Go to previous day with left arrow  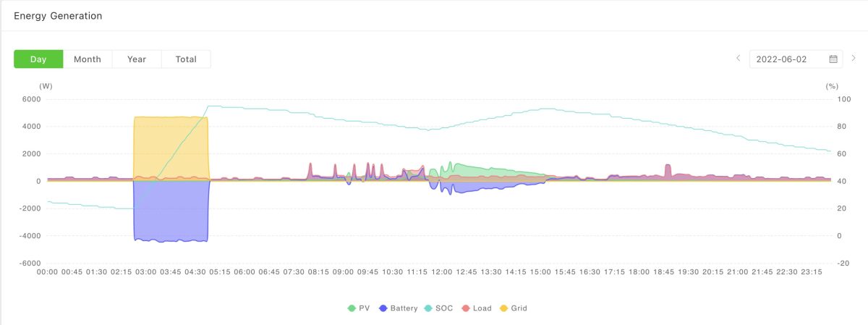coord(738,59)
